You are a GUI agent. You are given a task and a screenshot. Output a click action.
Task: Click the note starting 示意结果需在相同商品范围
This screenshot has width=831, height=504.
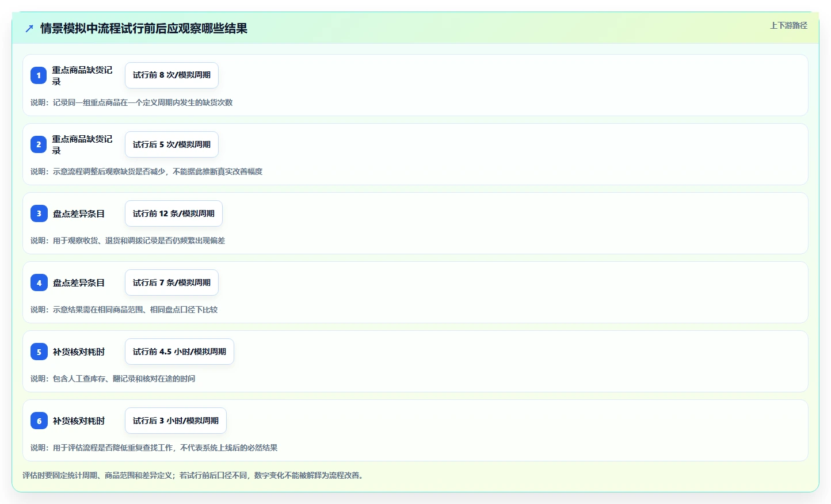[124, 310]
